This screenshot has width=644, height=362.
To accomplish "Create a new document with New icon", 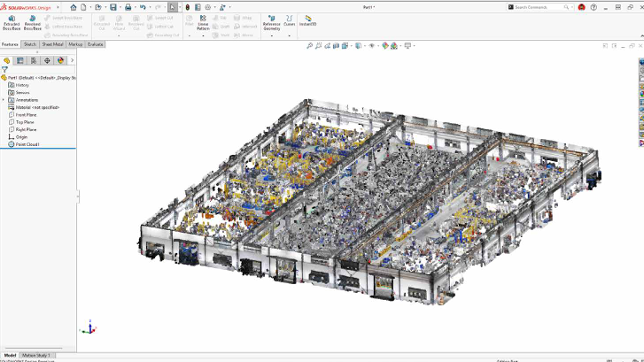I will pos(83,7).
